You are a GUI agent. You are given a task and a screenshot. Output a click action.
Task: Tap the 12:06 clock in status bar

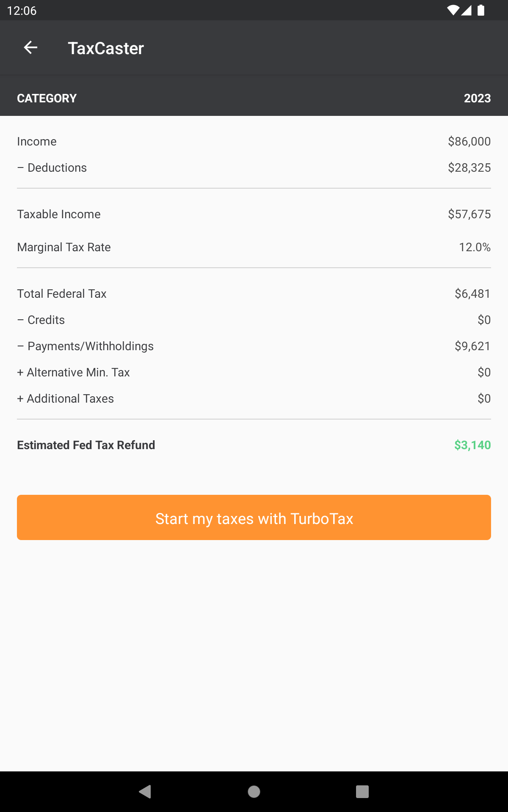coord(22,11)
